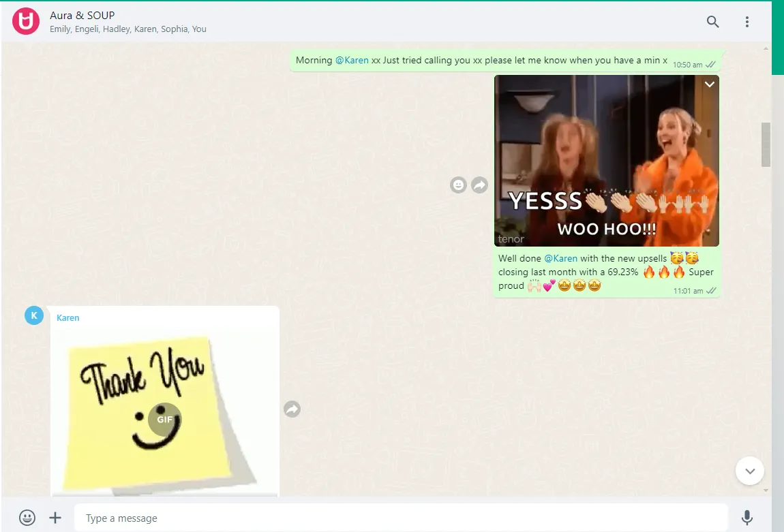Open the Aura & SOUP group avatar
The width and height of the screenshot is (784, 532).
[25, 22]
